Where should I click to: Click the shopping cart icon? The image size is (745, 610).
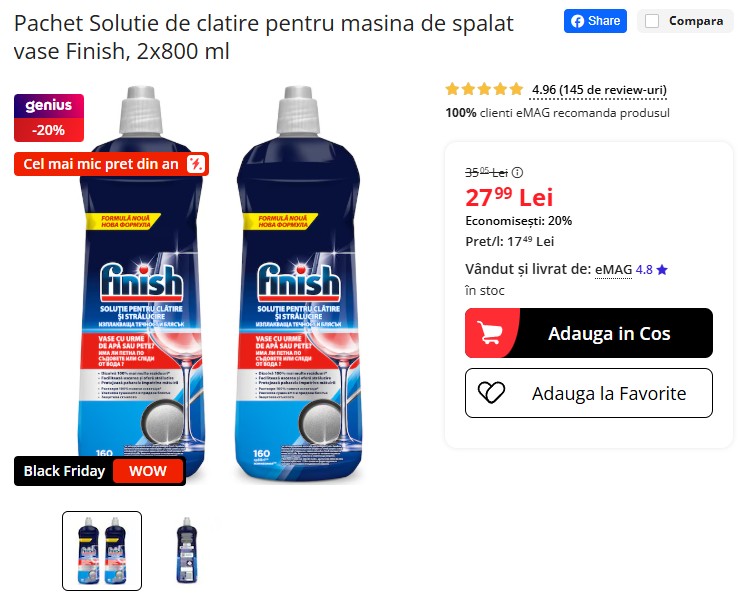tap(489, 333)
